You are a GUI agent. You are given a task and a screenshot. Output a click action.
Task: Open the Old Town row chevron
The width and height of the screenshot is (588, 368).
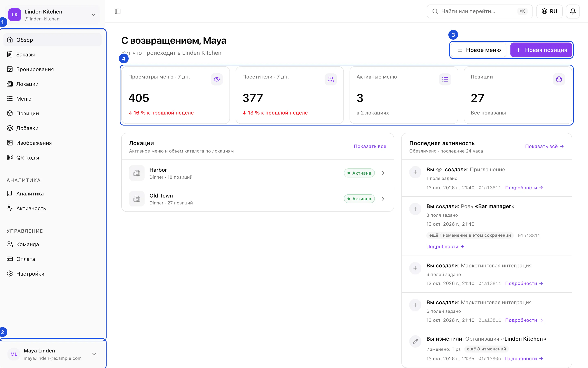point(383,199)
